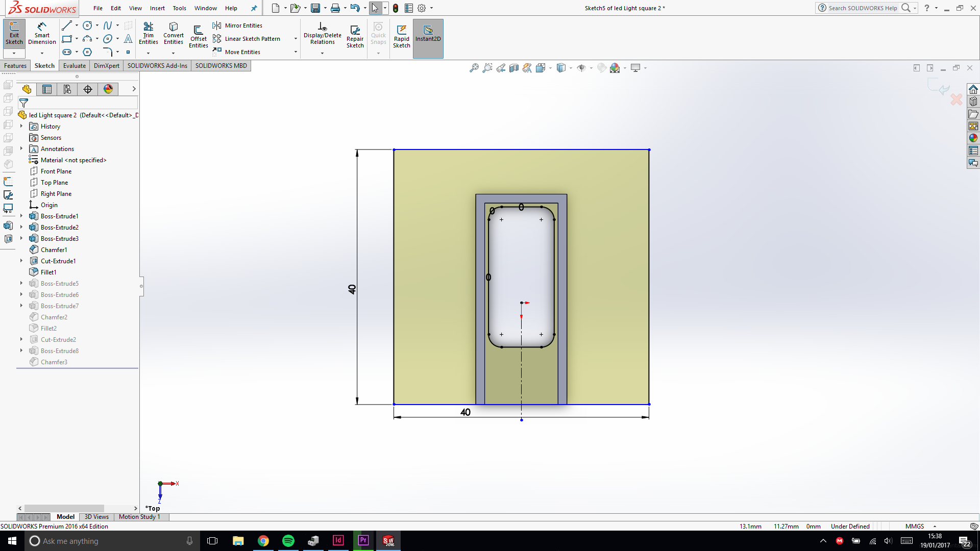This screenshot has width=980, height=551.
Task: Switch to SOLIDWORKS MBD tab
Action: pos(221,66)
